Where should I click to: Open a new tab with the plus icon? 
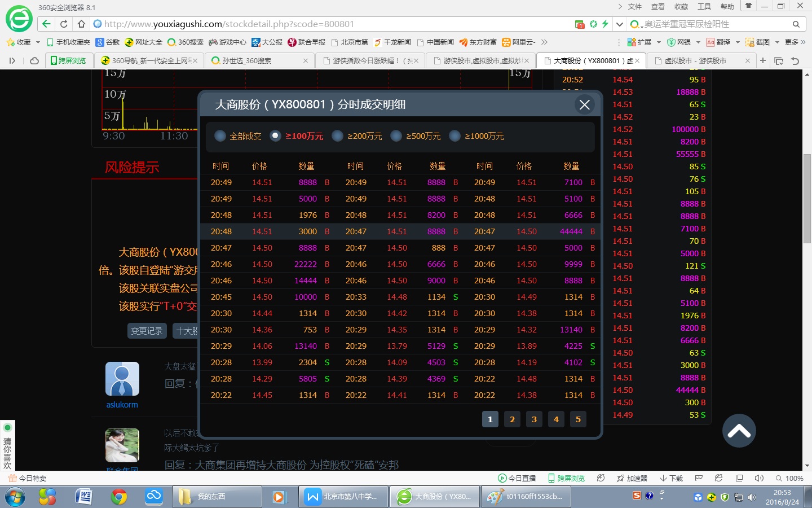[763, 60]
